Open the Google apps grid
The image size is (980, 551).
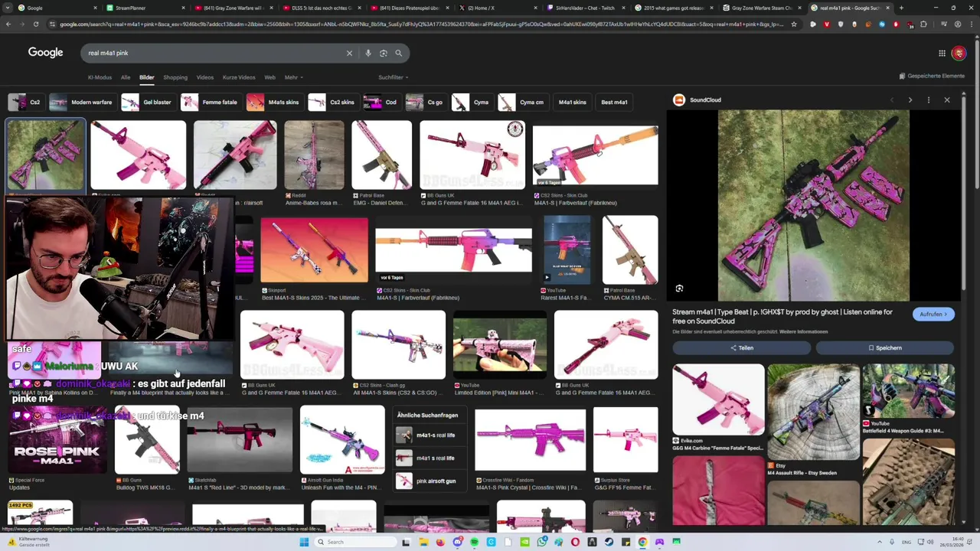[942, 53]
